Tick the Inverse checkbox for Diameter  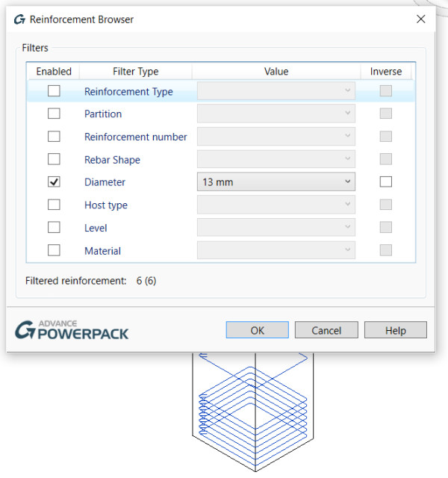[x=385, y=182]
